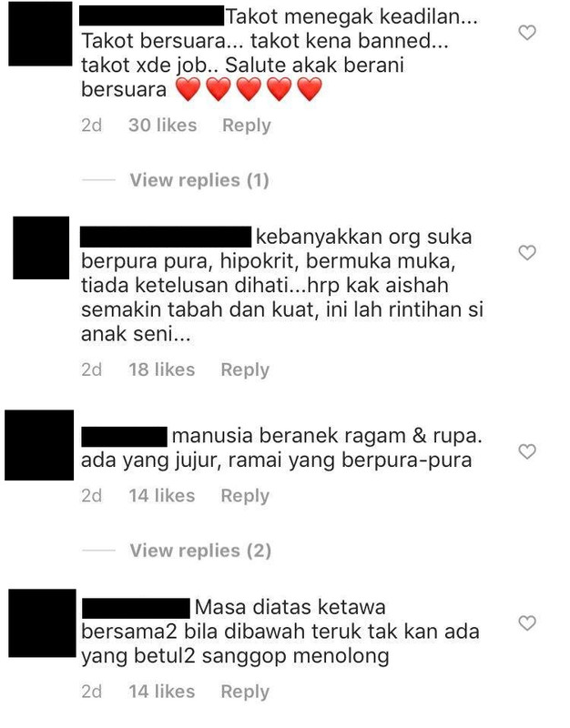Expand View replies (1)
The height and width of the screenshot is (728, 570).
[x=199, y=180]
